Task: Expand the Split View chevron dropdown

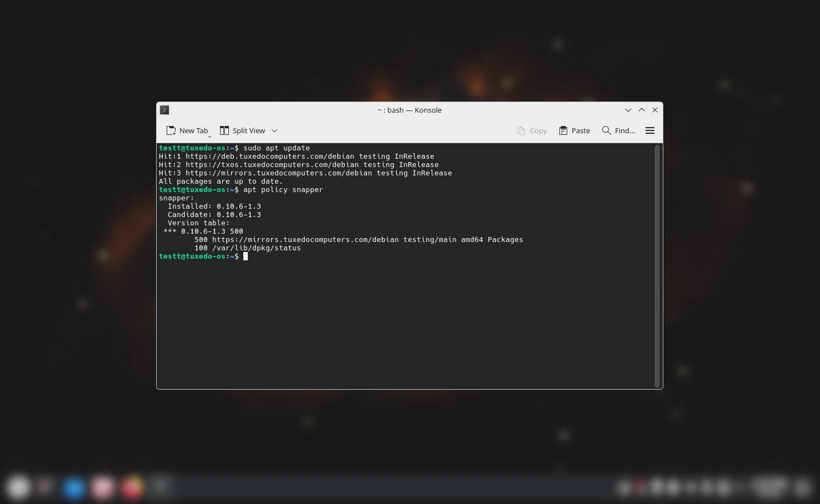Action: (274, 130)
